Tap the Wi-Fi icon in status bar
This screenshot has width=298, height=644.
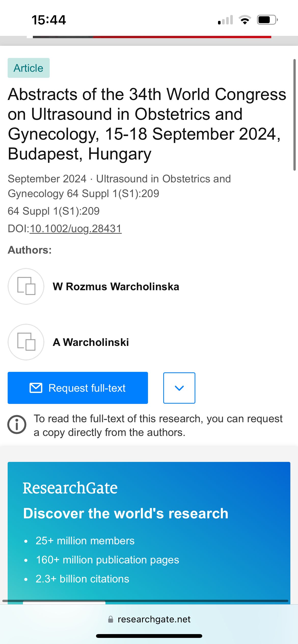coord(245,20)
